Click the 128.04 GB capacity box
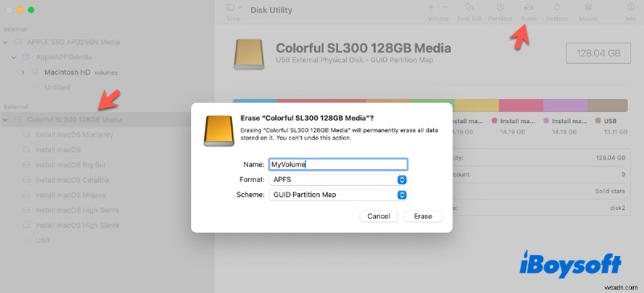 pyautogui.click(x=598, y=53)
